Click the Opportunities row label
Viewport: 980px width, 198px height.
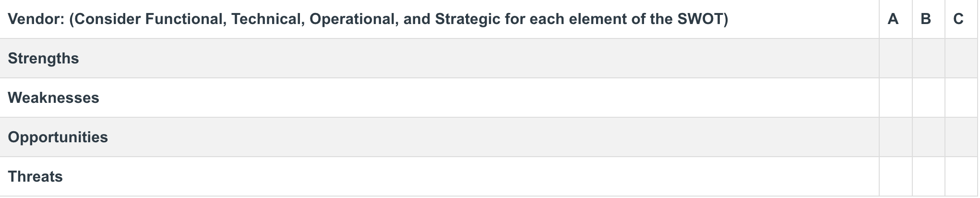(x=58, y=137)
